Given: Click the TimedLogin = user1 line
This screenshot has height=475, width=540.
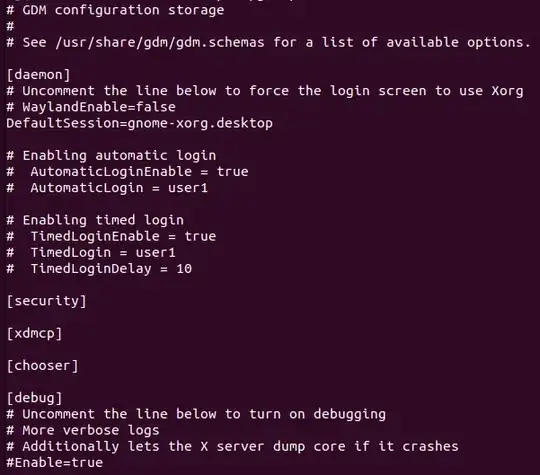Looking at the screenshot, I should (x=91, y=252).
